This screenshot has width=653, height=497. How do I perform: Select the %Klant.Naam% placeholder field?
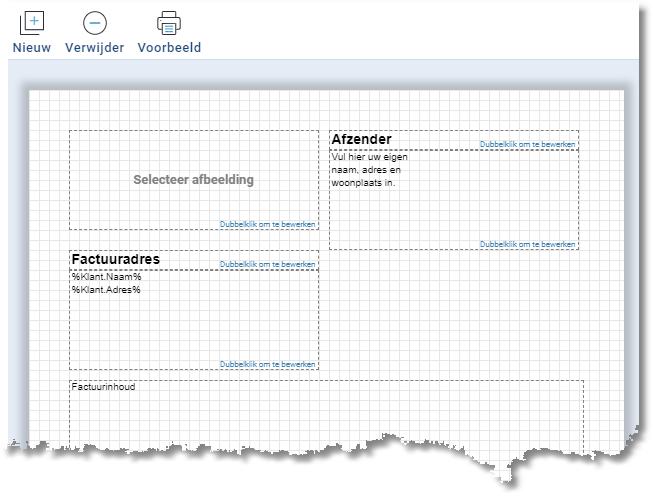point(106,277)
